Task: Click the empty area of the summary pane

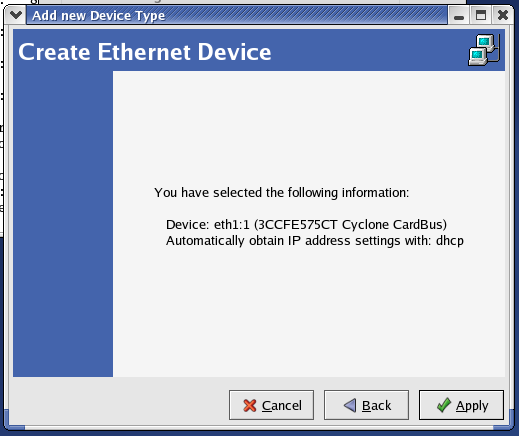Action: (309, 313)
